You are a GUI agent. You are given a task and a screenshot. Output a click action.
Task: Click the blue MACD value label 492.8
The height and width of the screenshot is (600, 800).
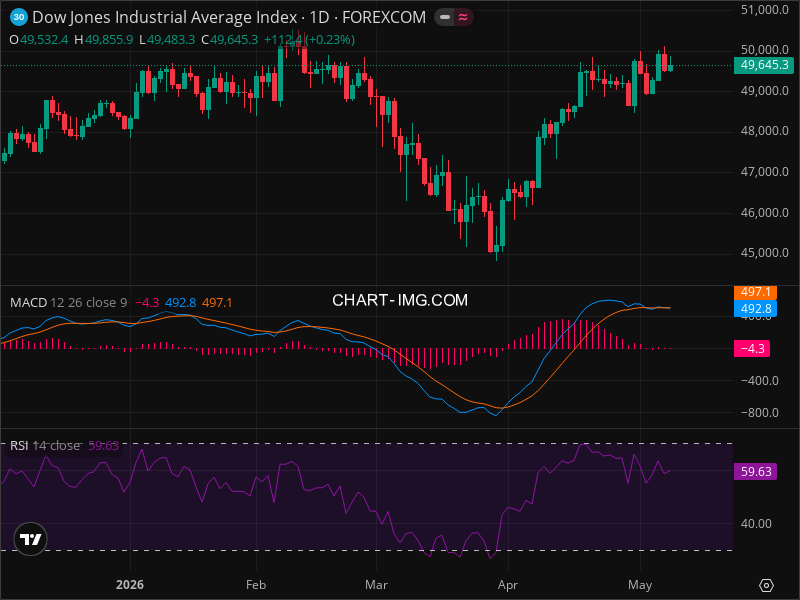(755, 309)
